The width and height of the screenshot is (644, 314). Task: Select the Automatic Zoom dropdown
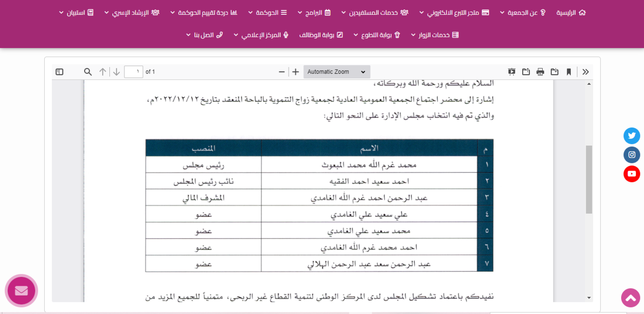point(337,72)
